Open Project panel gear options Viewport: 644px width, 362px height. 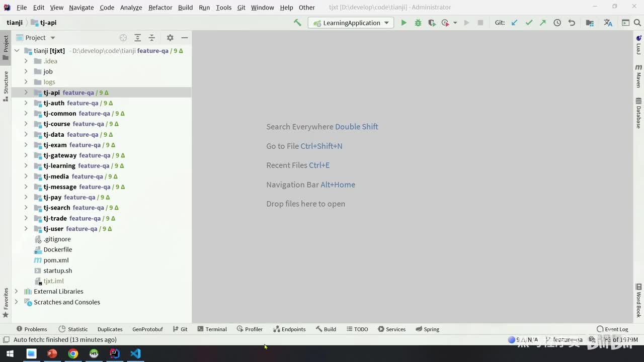[x=170, y=38]
